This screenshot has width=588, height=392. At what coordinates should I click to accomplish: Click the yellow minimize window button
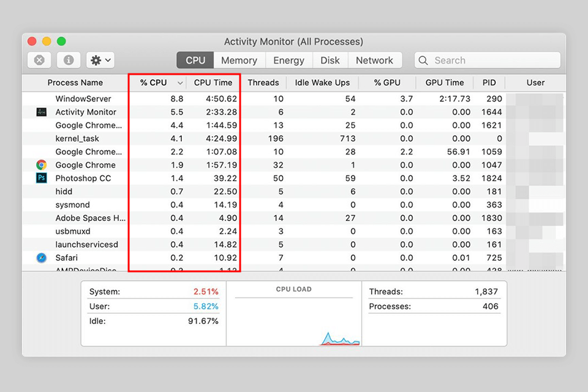tap(47, 41)
